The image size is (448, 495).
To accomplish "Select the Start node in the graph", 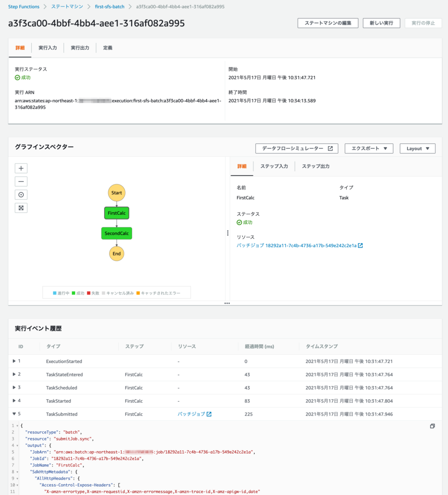I will 117,193.
